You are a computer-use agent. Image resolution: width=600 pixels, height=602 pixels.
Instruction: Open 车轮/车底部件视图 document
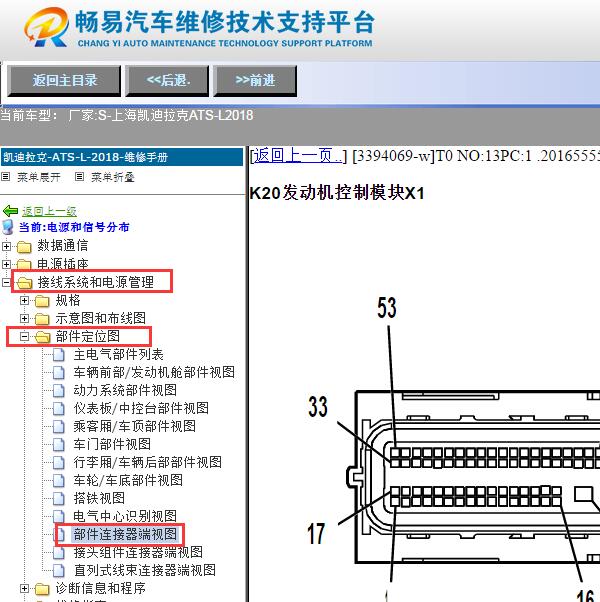pos(128,480)
